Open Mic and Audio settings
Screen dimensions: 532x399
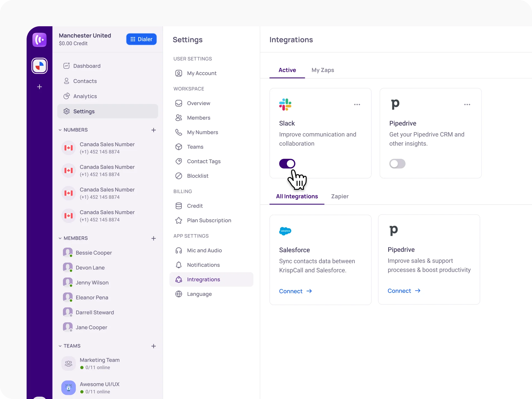click(x=211, y=250)
